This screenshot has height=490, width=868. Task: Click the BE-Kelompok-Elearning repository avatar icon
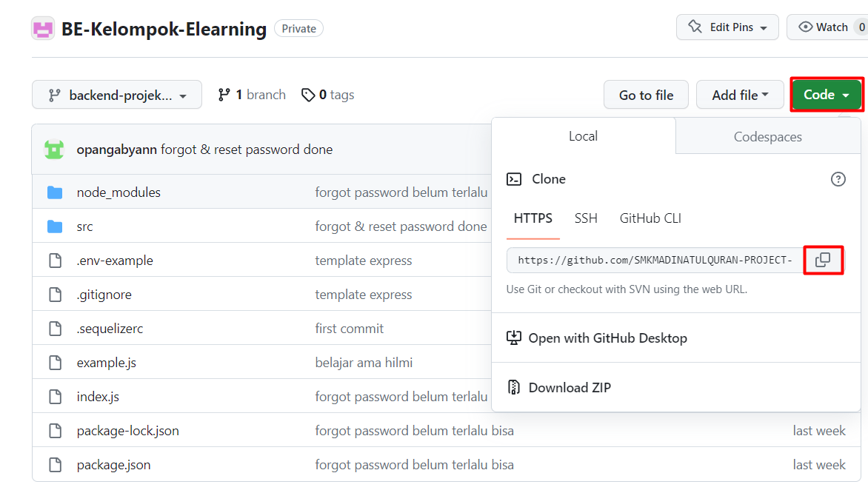click(x=43, y=28)
